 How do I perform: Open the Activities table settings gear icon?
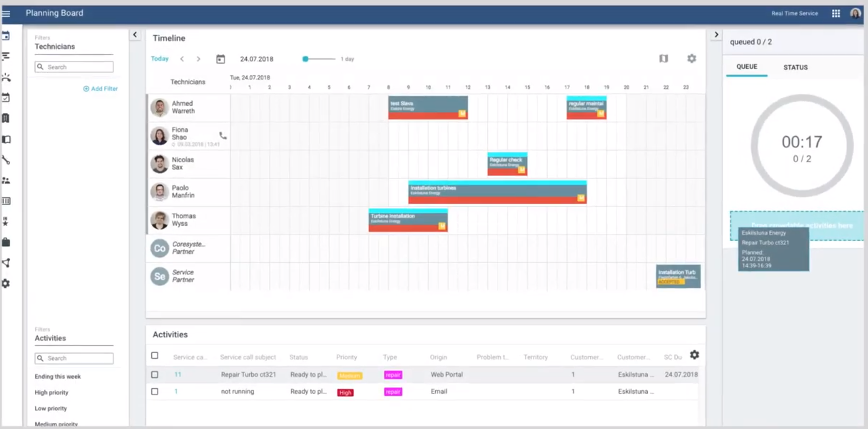tap(695, 355)
